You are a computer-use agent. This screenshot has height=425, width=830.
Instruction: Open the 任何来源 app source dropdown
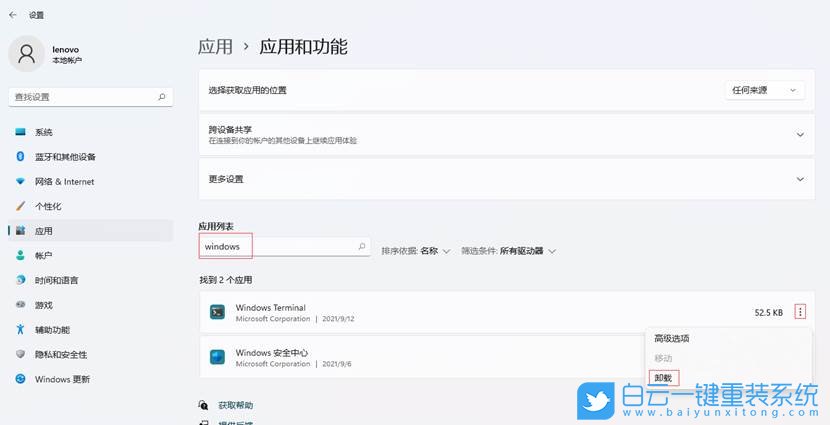point(764,90)
